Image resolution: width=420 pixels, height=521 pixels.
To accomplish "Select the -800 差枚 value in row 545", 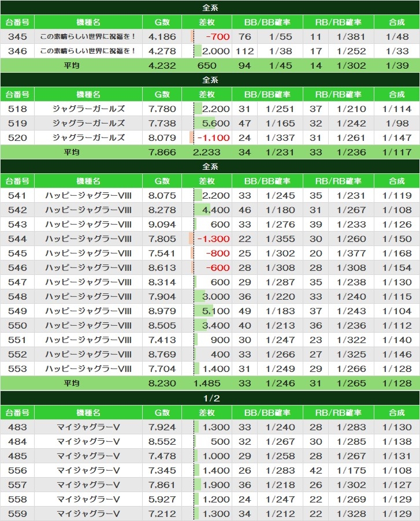I will [x=218, y=254].
